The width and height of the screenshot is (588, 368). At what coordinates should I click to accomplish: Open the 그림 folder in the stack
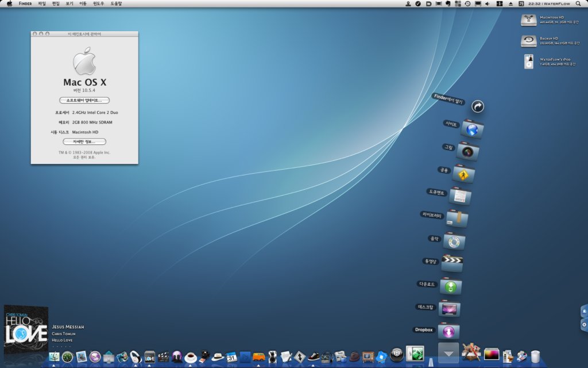[467, 151]
